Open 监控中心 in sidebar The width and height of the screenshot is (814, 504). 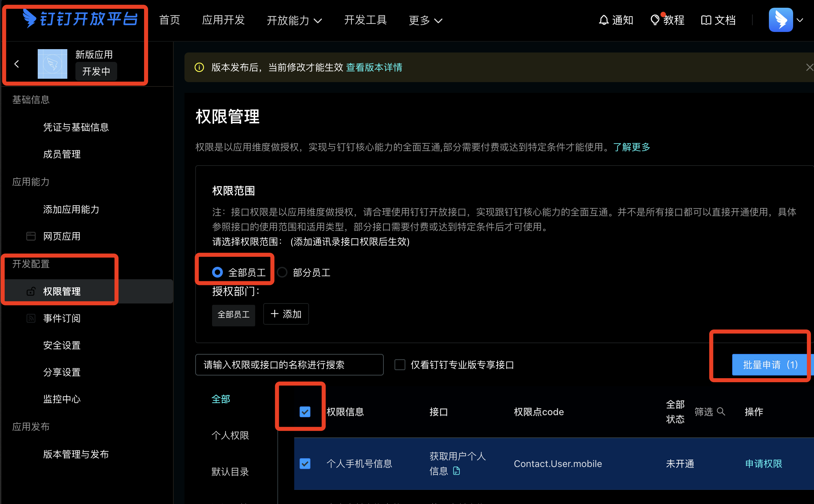[x=62, y=399]
